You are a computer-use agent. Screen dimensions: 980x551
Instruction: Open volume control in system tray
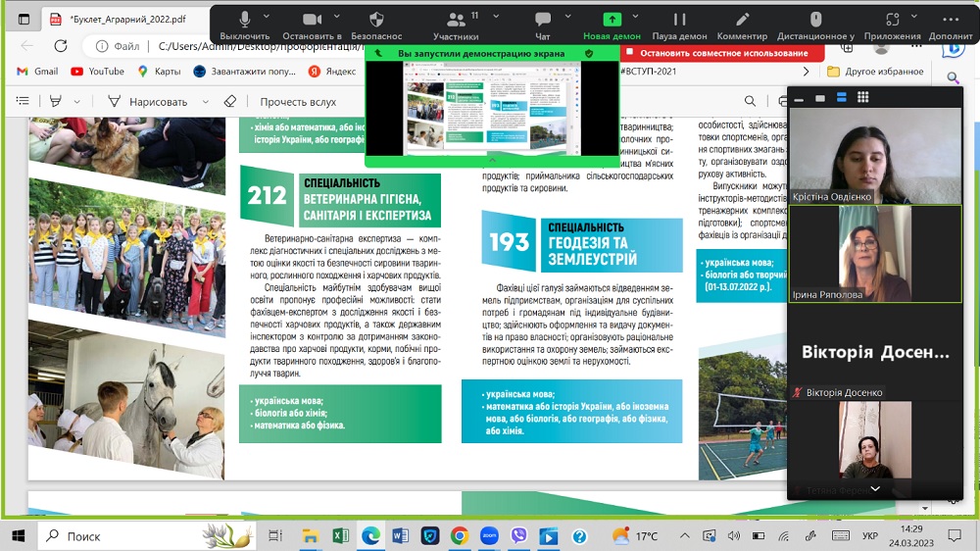734,536
